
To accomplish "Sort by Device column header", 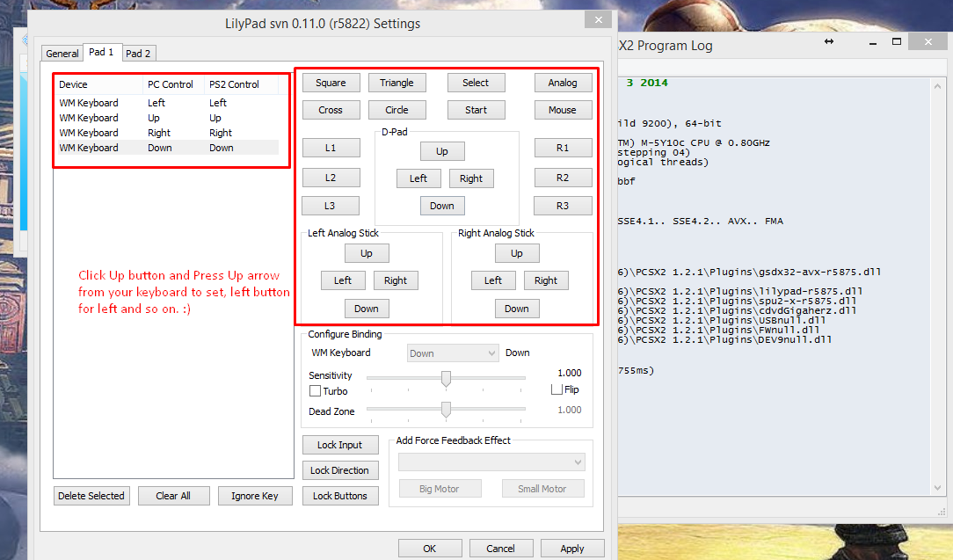I will [x=98, y=84].
